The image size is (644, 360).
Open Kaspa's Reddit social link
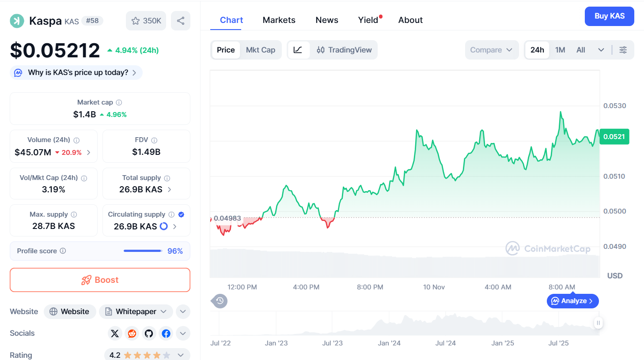click(x=132, y=334)
